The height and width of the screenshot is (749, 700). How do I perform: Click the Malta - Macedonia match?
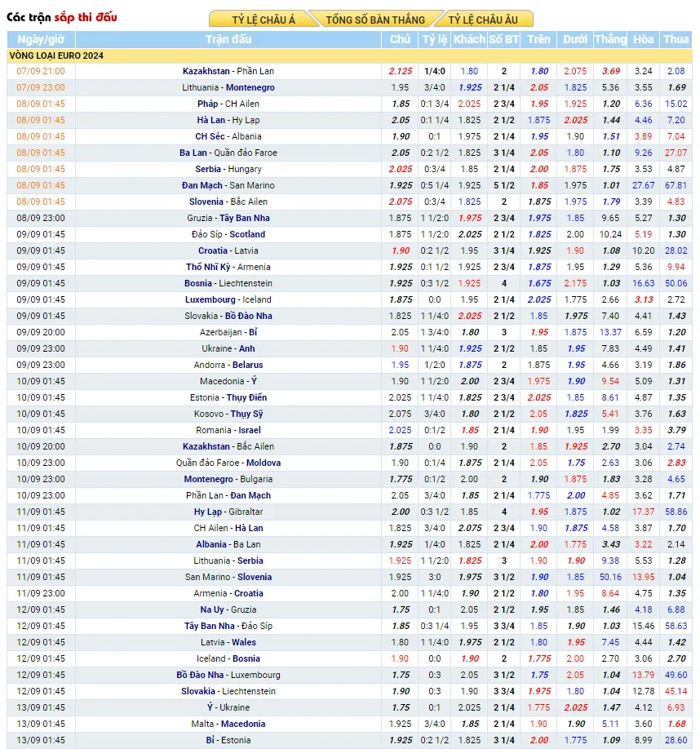point(228,724)
